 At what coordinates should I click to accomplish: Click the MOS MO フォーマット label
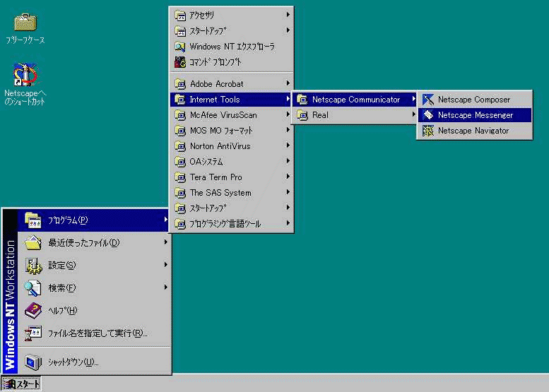pyautogui.click(x=221, y=131)
